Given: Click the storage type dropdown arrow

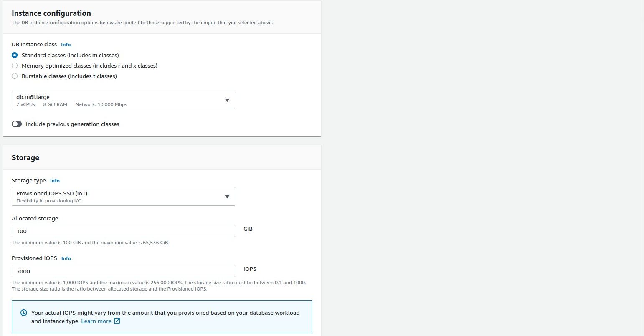Looking at the screenshot, I should coord(227,197).
